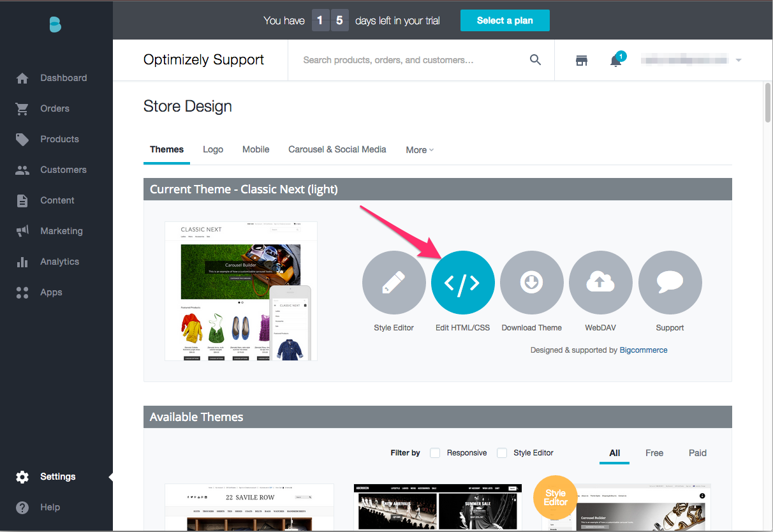Image resolution: width=773 pixels, height=532 pixels.
Task: Click the Apps grid icon
Action: tap(22, 292)
